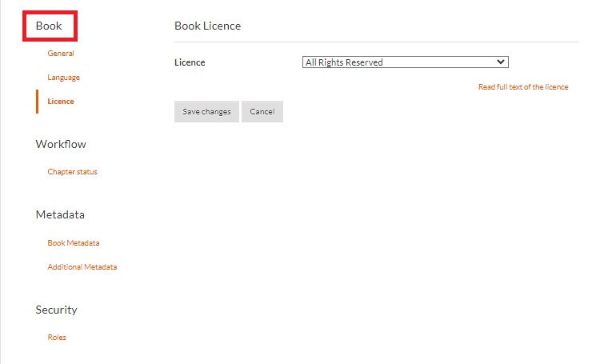Navigate to Book Metadata

74,243
